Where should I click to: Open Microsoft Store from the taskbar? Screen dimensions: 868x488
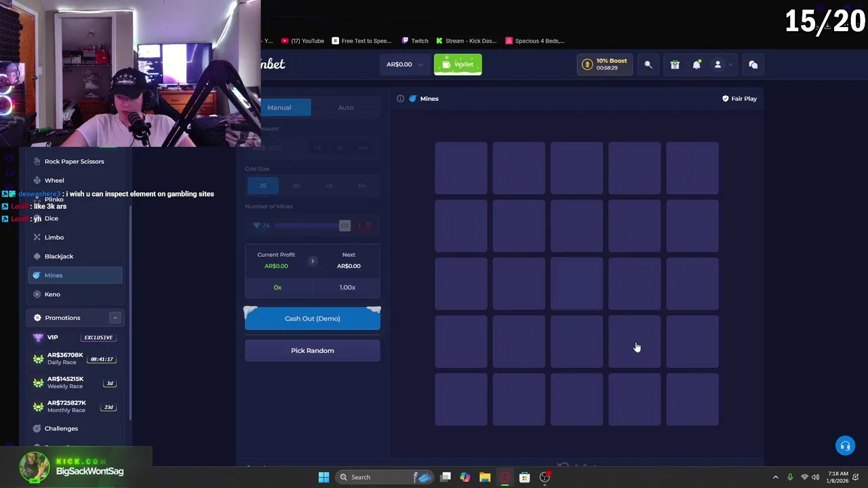click(524, 477)
